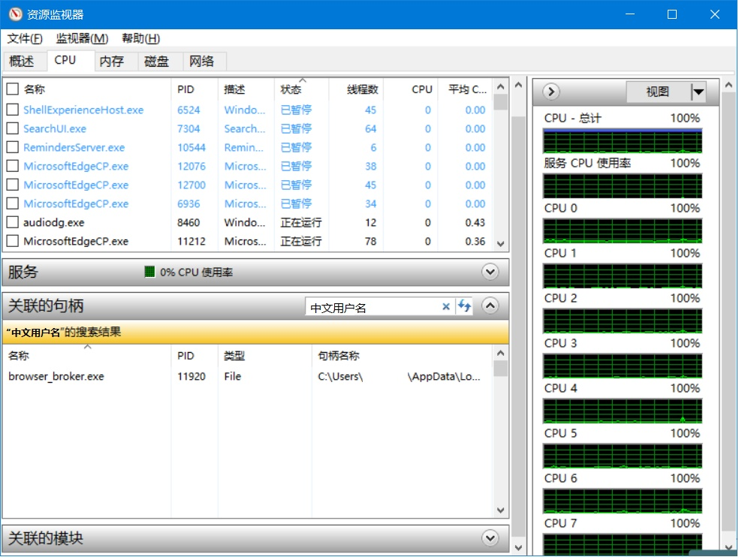
Task: Maximize the Resource Monitor window
Action: tap(671, 14)
